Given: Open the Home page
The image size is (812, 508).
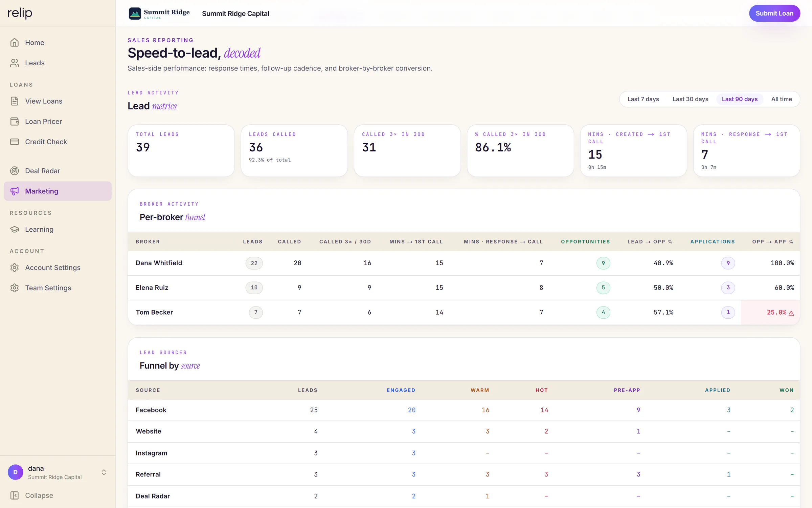Looking at the screenshot, I should (58, 42).
